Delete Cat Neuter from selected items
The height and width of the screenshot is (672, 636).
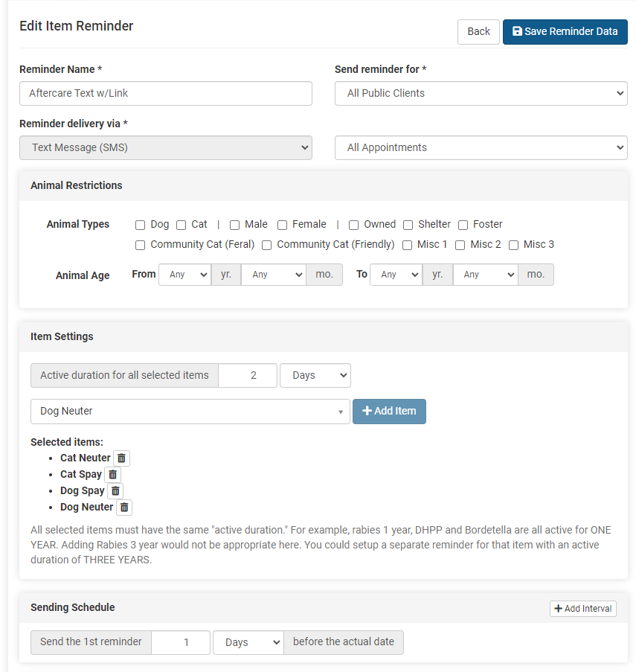pyautogui.click(x=121, y=458)
